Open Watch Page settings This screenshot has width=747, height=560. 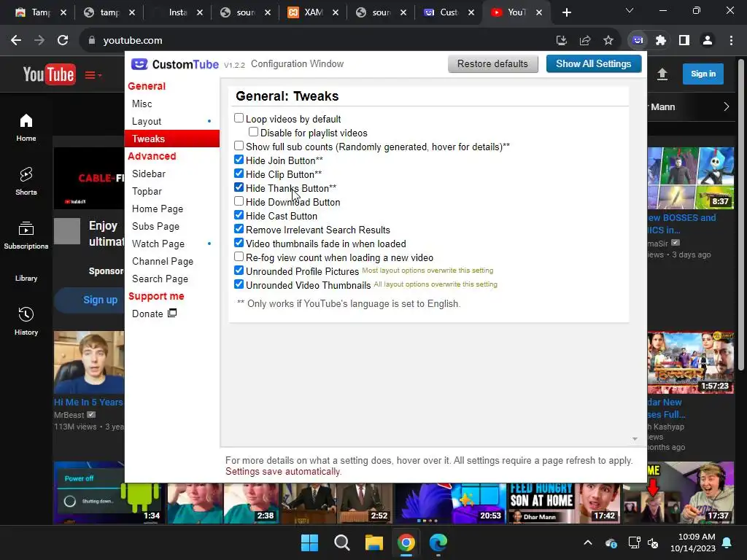pyautogui.click(x=172, y=244)
